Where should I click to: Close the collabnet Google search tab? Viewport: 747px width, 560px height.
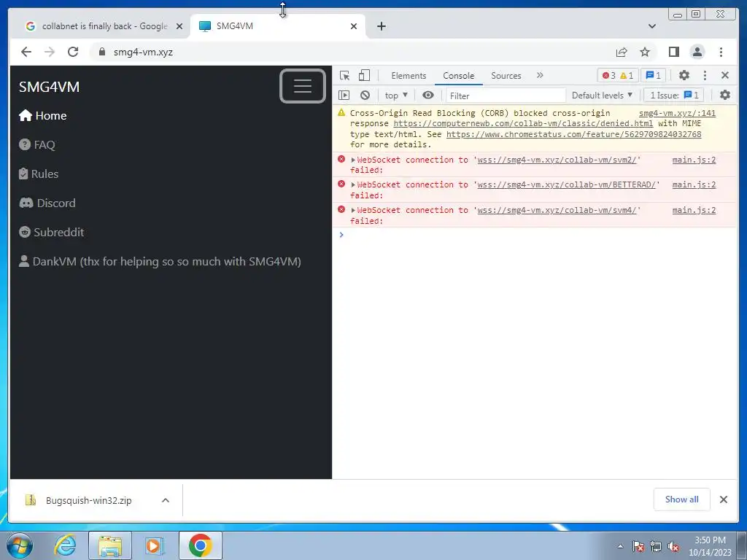(179, 26)
